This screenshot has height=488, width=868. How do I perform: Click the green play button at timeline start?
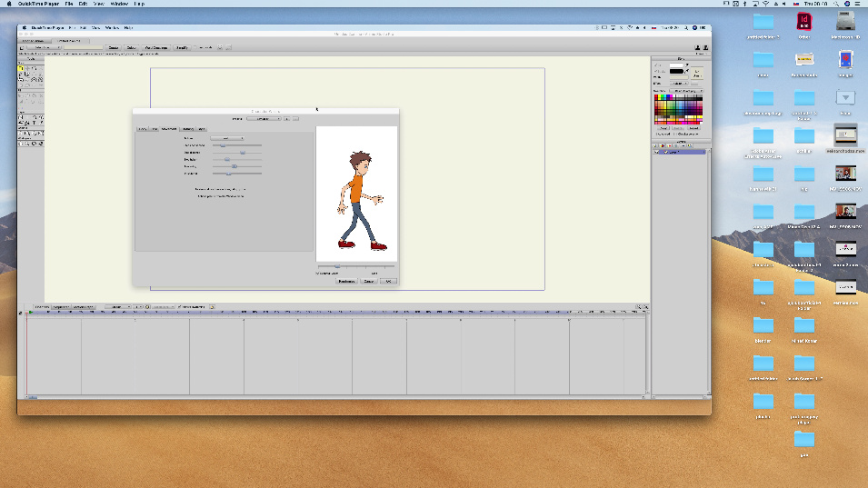tap(31, 313)
